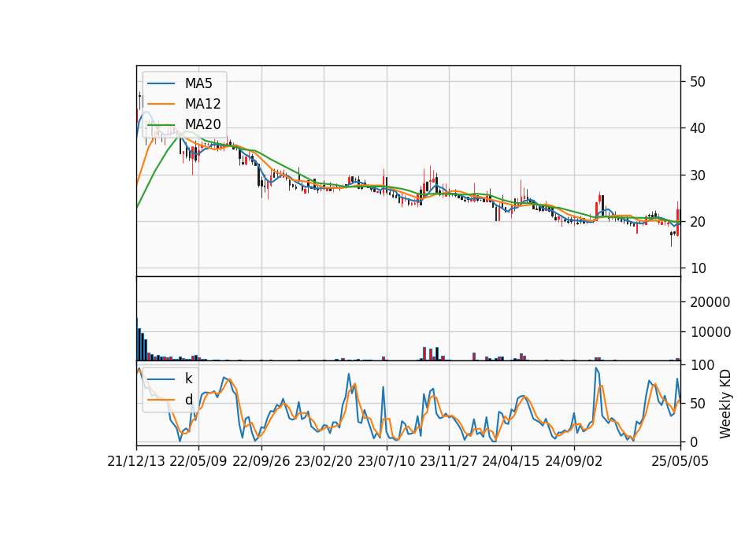Click the date label 23/02/20
Image resolution: width=756 pixels, height=543 pixels.
(324, 461)
